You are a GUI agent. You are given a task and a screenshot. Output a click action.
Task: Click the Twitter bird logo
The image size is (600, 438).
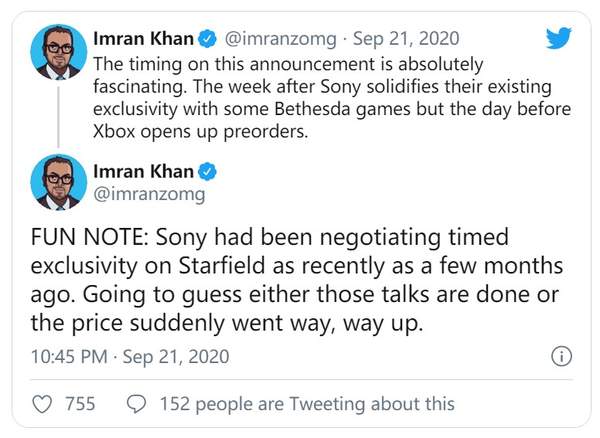click(x=558, y=38)
